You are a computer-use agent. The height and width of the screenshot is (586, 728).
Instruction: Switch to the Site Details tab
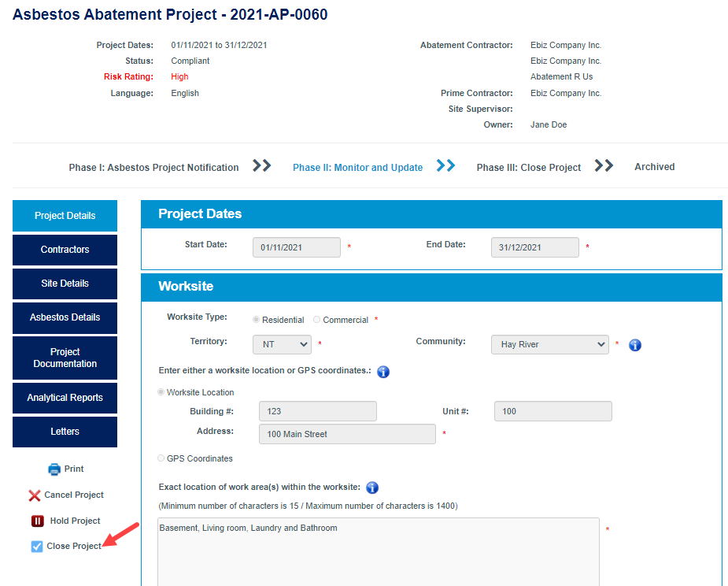tap(65, 284)
